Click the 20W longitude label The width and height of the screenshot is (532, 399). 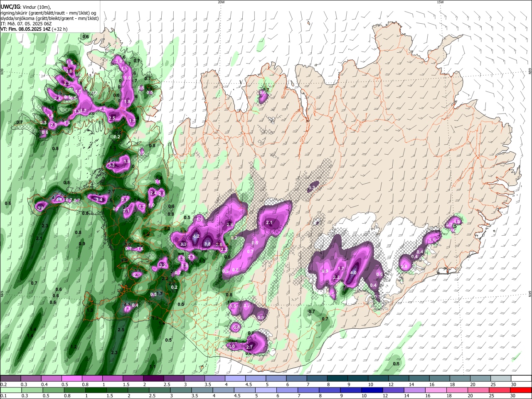(x=221, y=2)
